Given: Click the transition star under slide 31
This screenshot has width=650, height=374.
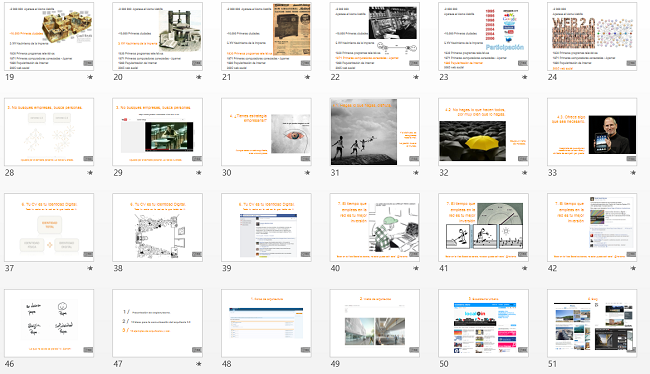Looking at the screenshot, I should 416,173.
